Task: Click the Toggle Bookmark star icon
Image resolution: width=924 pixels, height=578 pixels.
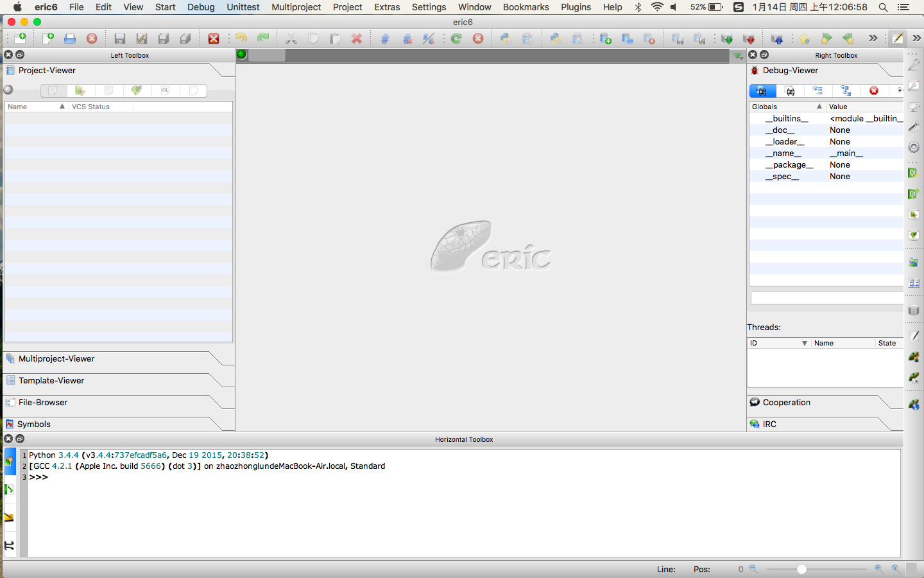Action: point(804,39)
